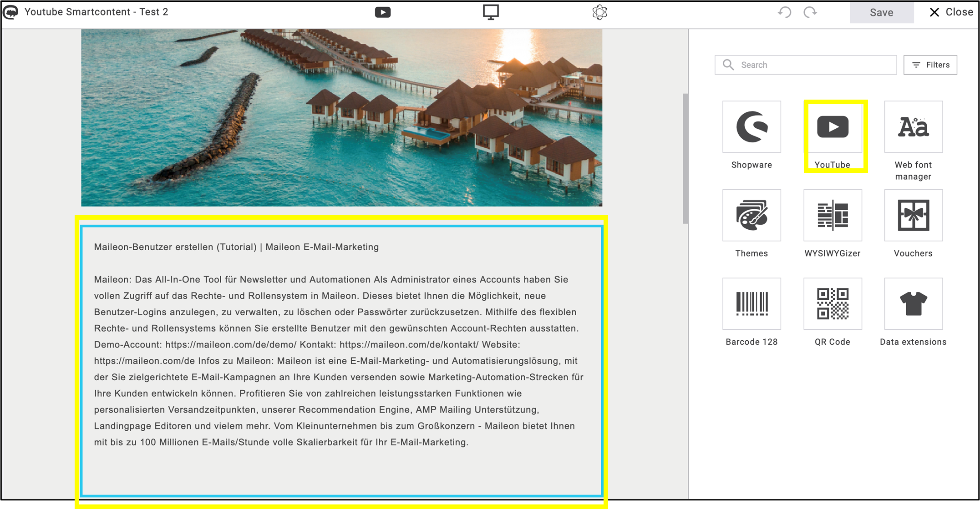The width and height of the screenshot is (980, 509).
Task: Click the video title text line
Action: click(x=236, y=247)
